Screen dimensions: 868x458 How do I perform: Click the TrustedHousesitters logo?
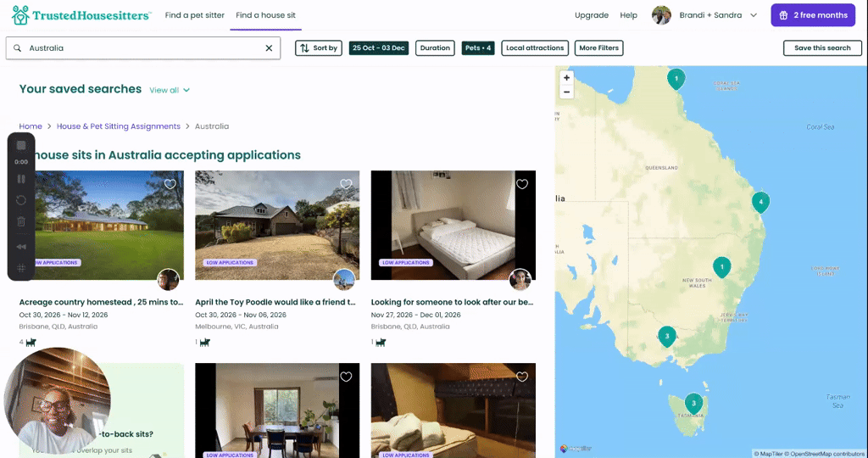coord(81,15)
